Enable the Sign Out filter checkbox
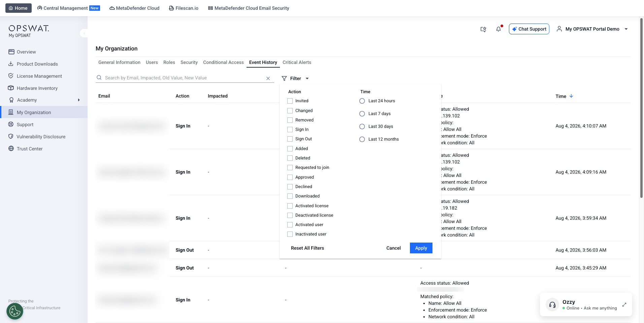This screenshot has height=323, width=644. point(290,139)
